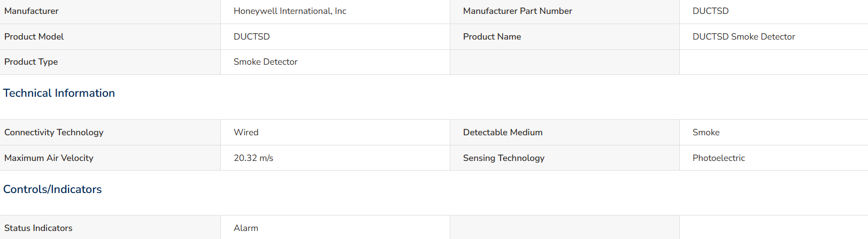Select the Smoke detectable medium value
The height and width of the screenshot is (239, 868).
point(705,133)
